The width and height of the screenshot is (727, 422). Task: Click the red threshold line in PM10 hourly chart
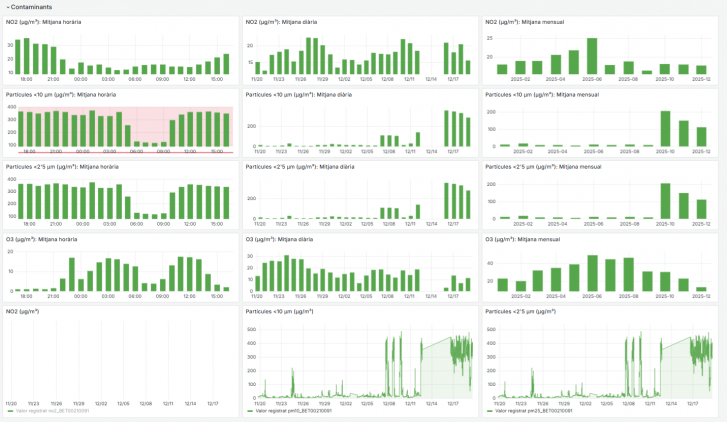pyautogui.click(x=120, y=152)
